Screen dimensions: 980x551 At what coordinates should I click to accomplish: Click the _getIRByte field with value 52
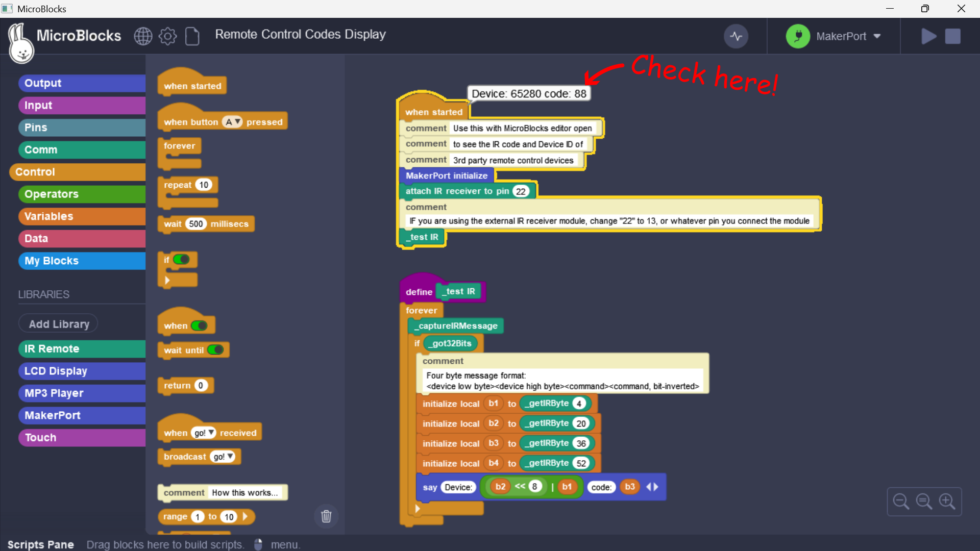[581, 463]
